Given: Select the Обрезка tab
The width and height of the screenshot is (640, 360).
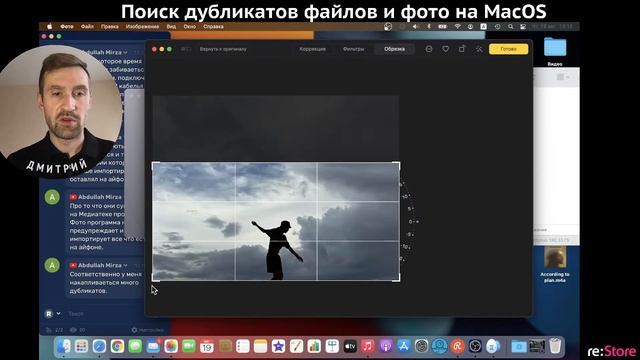Looking at the screenshot, I should pos(394,49).
